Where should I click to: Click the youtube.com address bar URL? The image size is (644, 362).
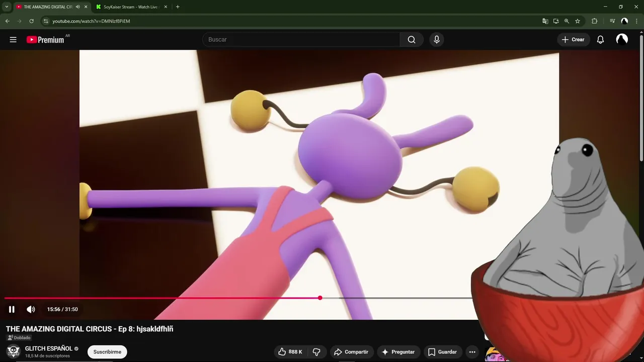91,21
